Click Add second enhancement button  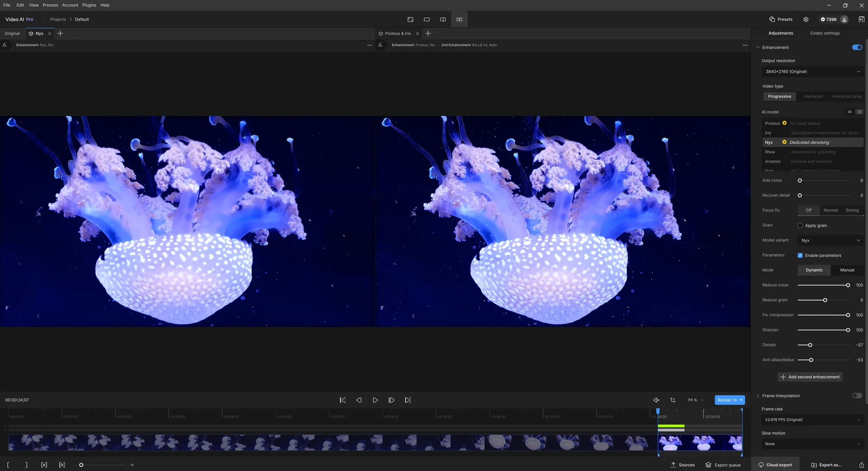pyautogui.click(x=810, y=377)
